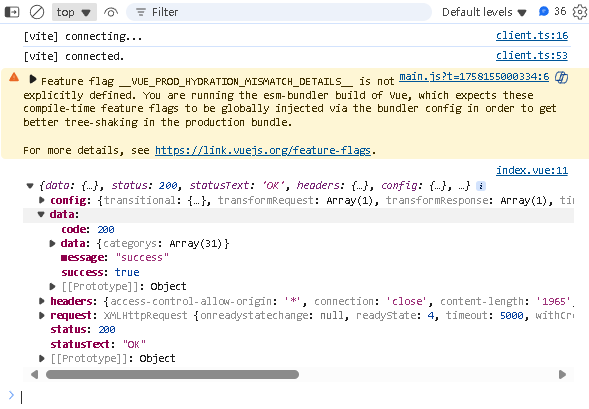The width and height of the screenshot is (589, 409).
Task: Select the 'code: 200' row
Action: pyautogui.click(x=88, y=229)
